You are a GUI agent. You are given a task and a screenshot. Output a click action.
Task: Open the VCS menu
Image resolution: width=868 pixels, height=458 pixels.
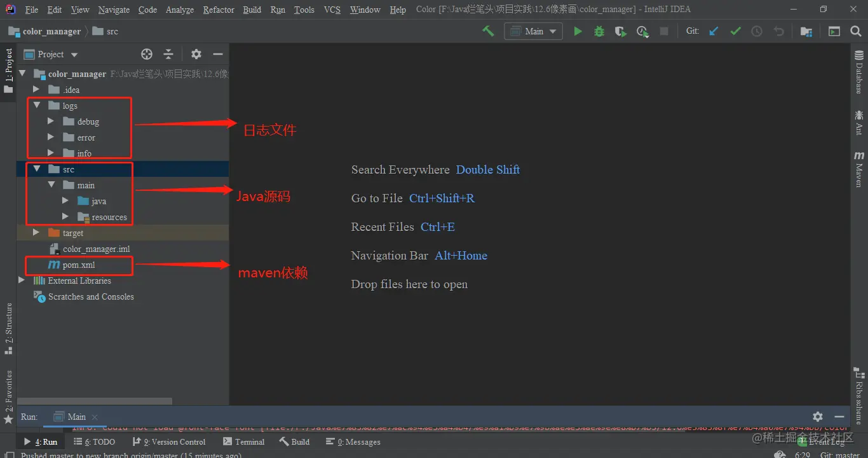tap(332, 10)
